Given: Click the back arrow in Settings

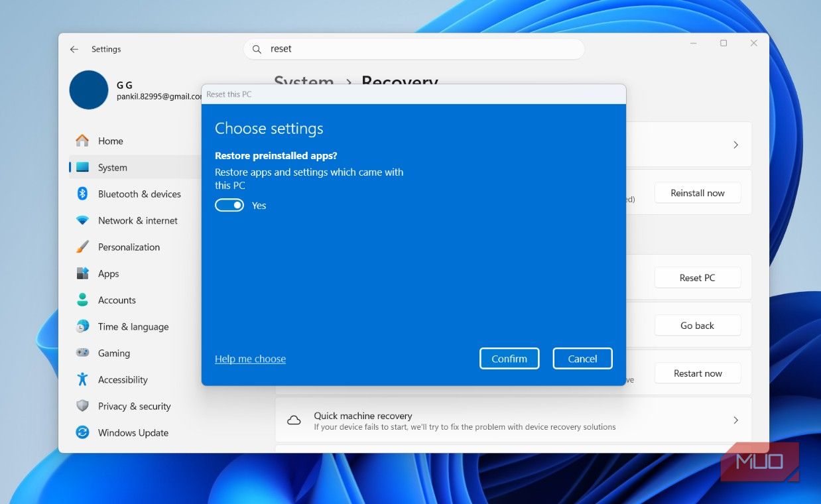Looking at the screenshot, I should click(74, 49).
